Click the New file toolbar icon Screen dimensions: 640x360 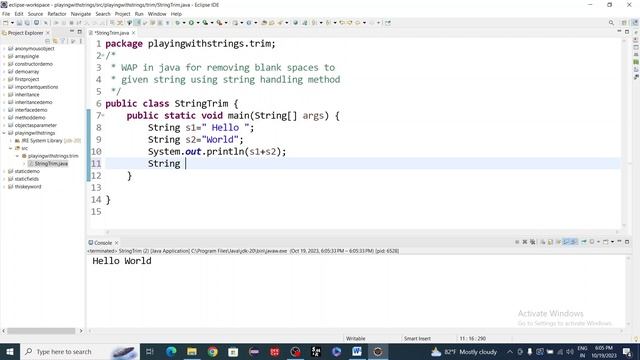[6, 23]
